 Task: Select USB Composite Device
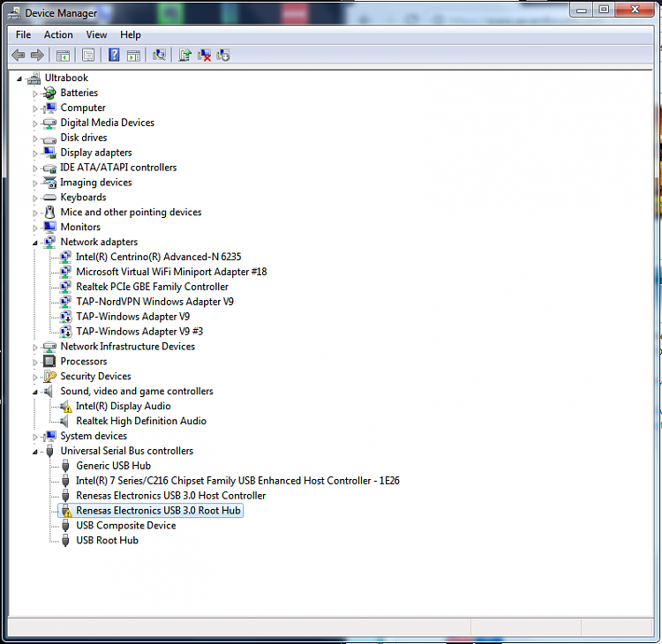[x=126, y=526]
